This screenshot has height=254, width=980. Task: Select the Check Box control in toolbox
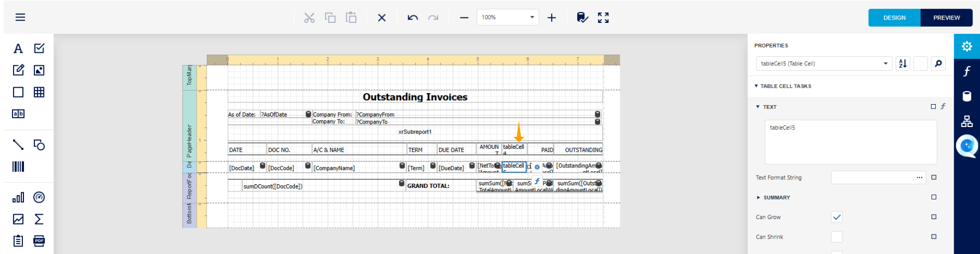[x=39, y=49]
